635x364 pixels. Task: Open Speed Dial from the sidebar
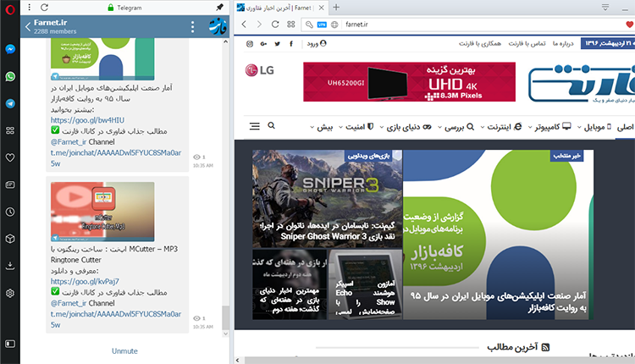(x=10, y=130)
